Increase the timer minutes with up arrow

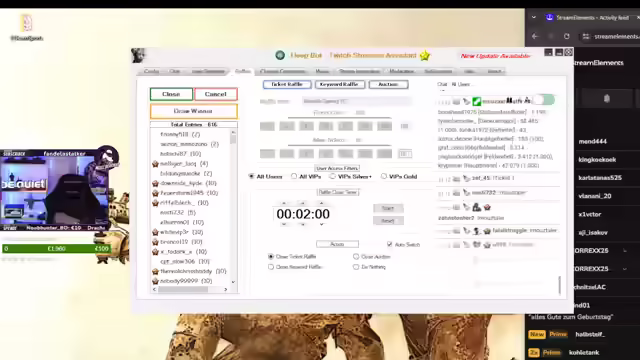pyautogui.click(x=303, y=203)
